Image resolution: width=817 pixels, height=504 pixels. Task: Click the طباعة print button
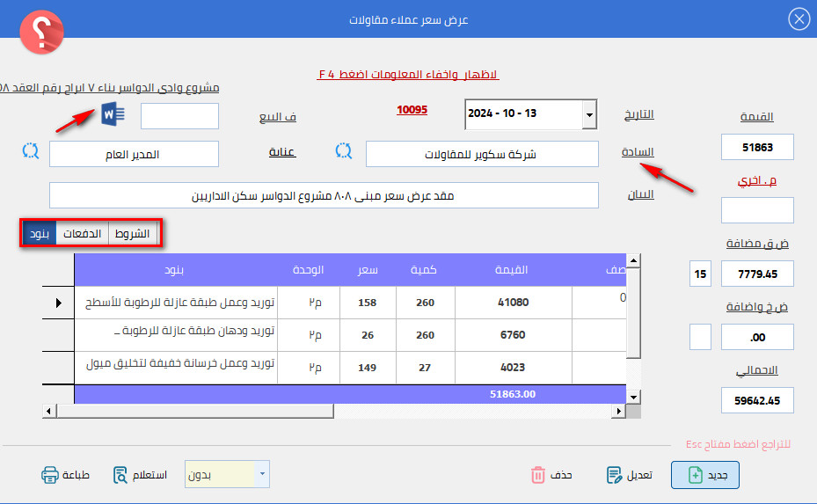pos(65,475)
